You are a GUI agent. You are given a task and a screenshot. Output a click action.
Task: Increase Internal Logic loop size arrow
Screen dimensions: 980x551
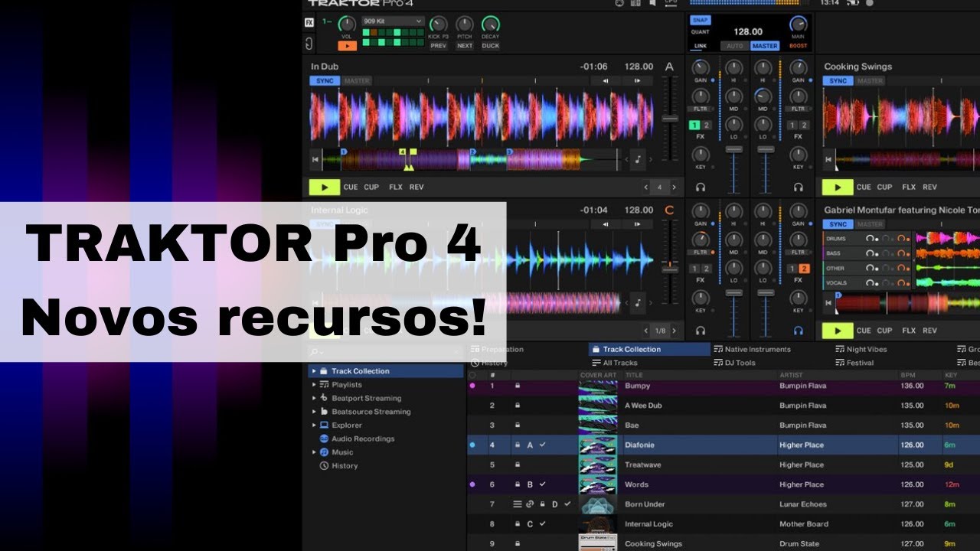(674, 331)
